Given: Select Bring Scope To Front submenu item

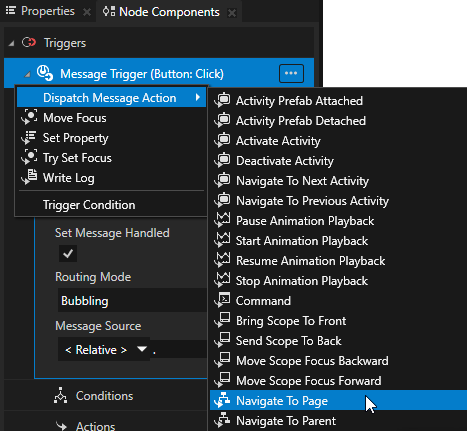Looking at the screenshot, I should click(338, 320).
